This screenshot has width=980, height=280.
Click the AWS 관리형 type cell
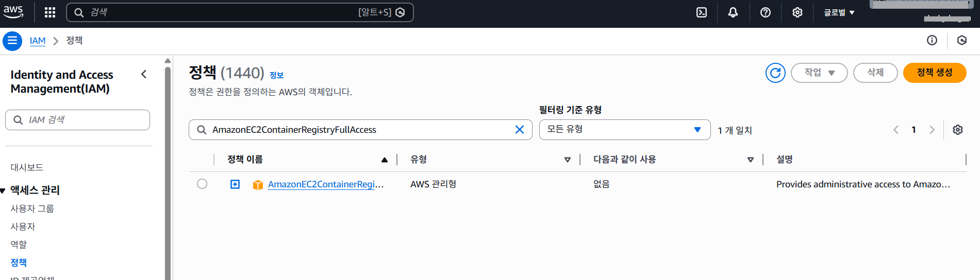(x=433, y=184)
